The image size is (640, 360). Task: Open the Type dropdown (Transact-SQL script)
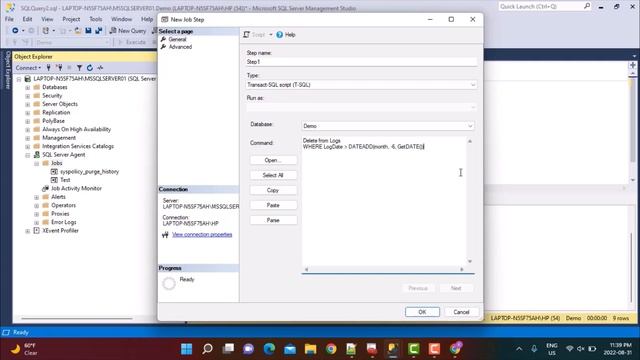tap(361, 84)
